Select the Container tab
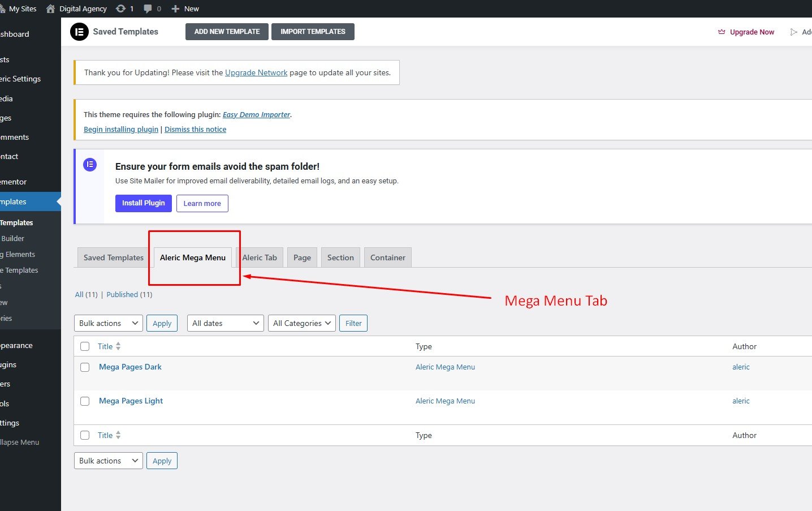 pyautogui.click(x=387, y=257)
